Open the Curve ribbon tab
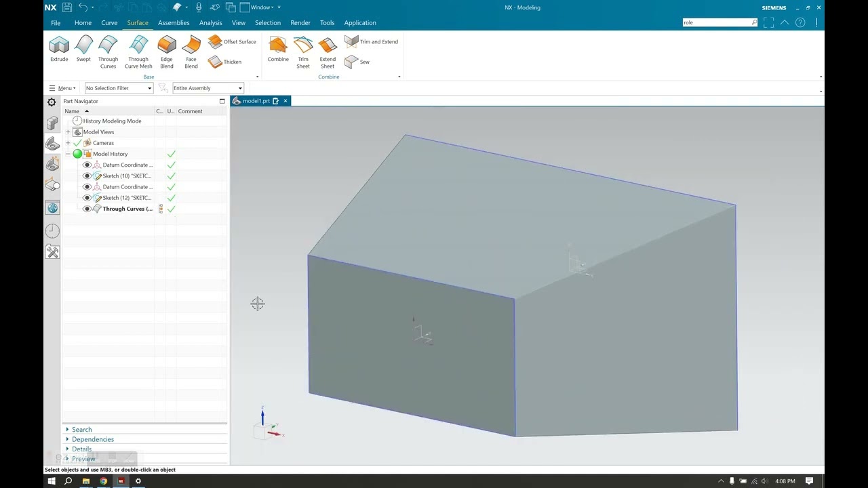The width and height of the screenshot is (868, 488). pos(109,23)
